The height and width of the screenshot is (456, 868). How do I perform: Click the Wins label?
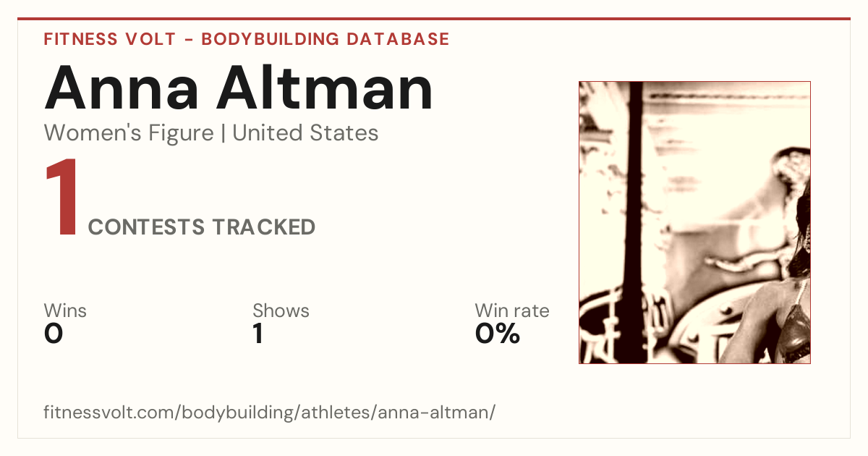pyautogui.click(x=65, y=311)
